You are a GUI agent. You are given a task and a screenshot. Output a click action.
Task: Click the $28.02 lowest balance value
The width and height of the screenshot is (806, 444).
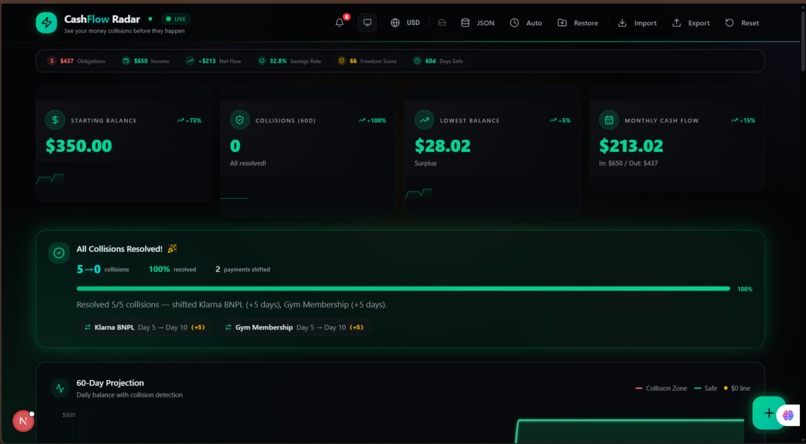coord(443,146)
